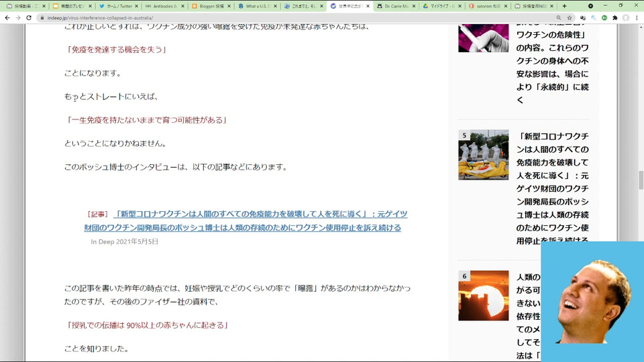Click the red text 授乳での伝播は 90%以上

click(x=147, y=325)
